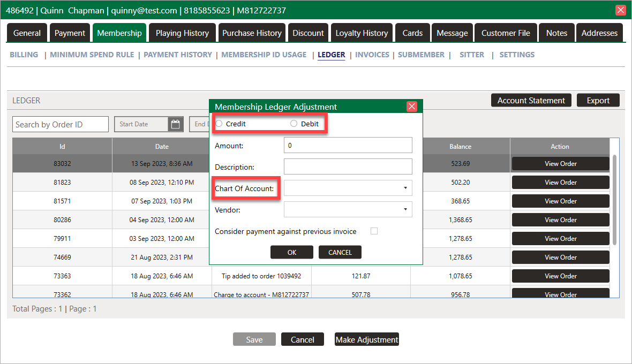Open the Customer File tab
Image resolution: width=632 pixels, height=364 pixels.
tap(506, 33)
